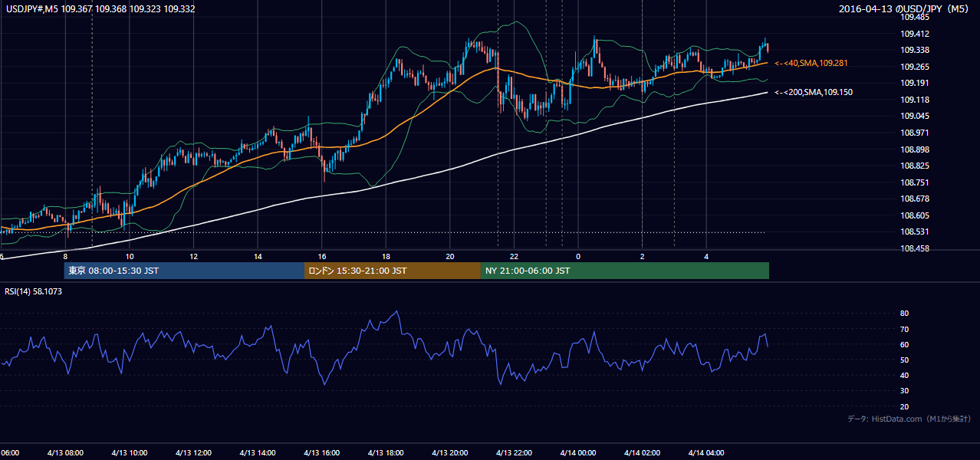Viewport: 980px width, 460px height.
Task: Click the 4/14 00:00 time axis label
Action: point(578,453)
